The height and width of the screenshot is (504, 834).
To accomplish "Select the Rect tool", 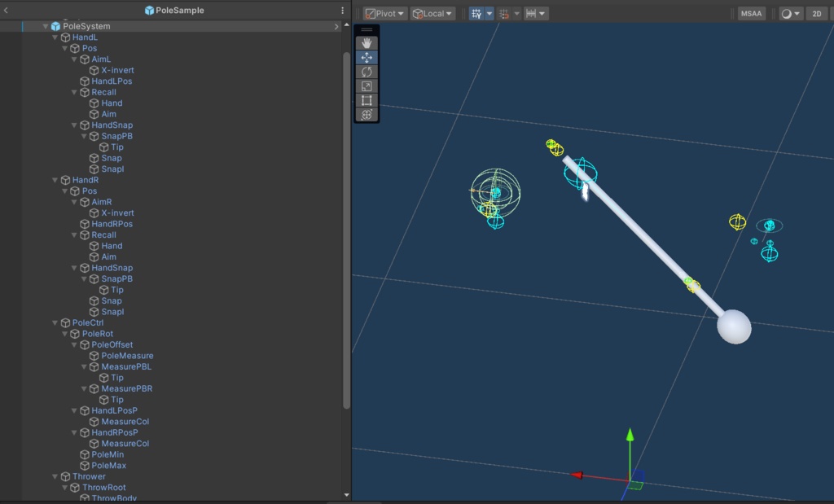I will [367, 100].
